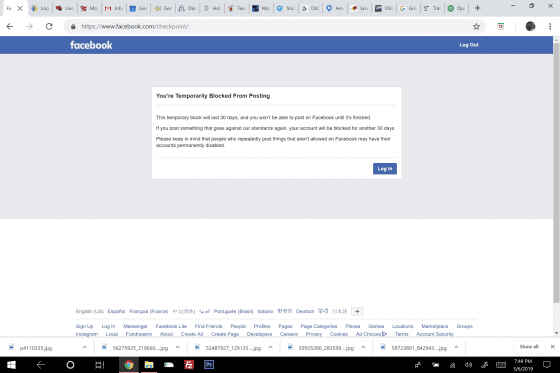Close the active Facebook tab
The height and width of the screenshot is (373, 560).
tap(20, 8)
